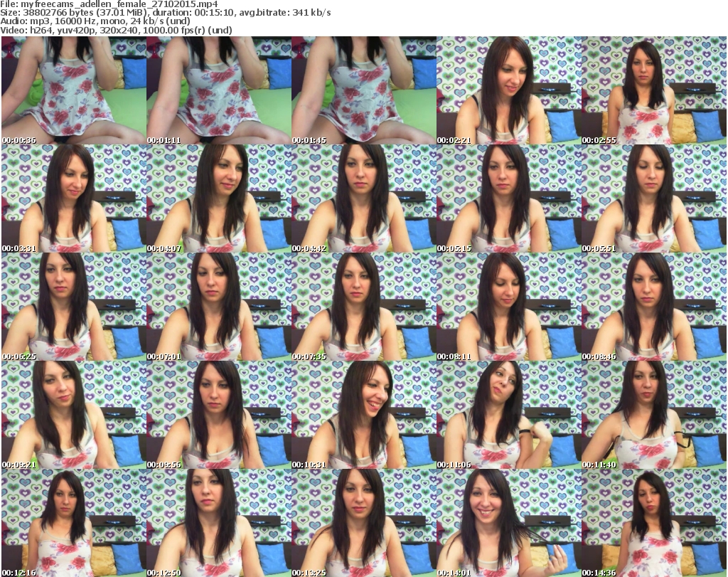Select the thumbnail stamped 00:12:16

pyautogui.click(x=74, y=523)
